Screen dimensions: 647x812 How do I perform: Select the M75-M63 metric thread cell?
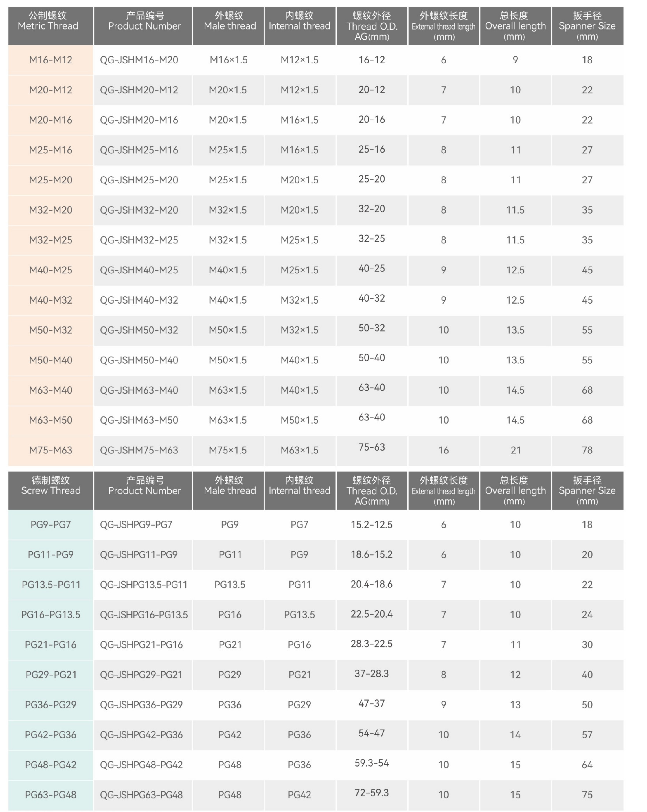(50, 450)
